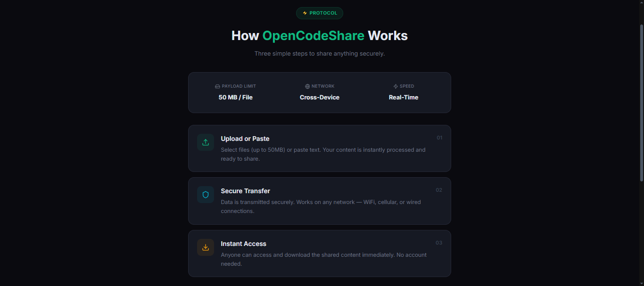Image resolution: width=644 pixels, height=286 pixels.
Task: Select the shield icon beside Secure Transfer
Action: click(x=206, y=195)
